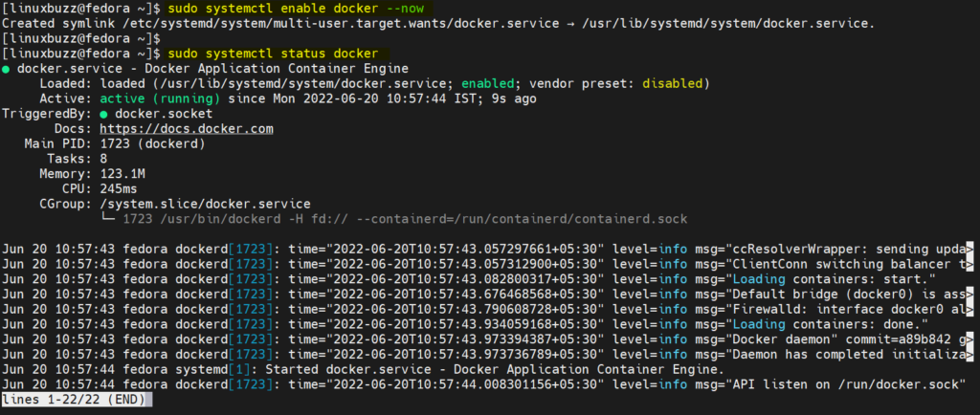The image size is (980, 415).
Task: Click the command 'sudo systemctl enable docker --now'
Action: pos(297,8)
